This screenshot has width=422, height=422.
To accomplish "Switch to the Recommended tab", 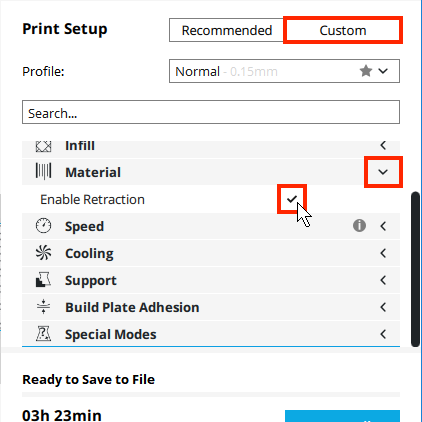I will (227, 30).
